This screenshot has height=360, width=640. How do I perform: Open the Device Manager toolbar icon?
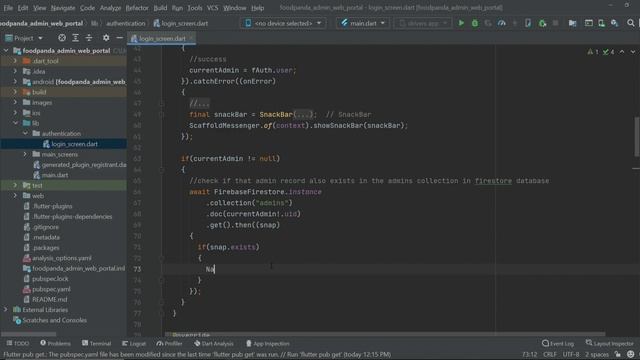[602, 23]
